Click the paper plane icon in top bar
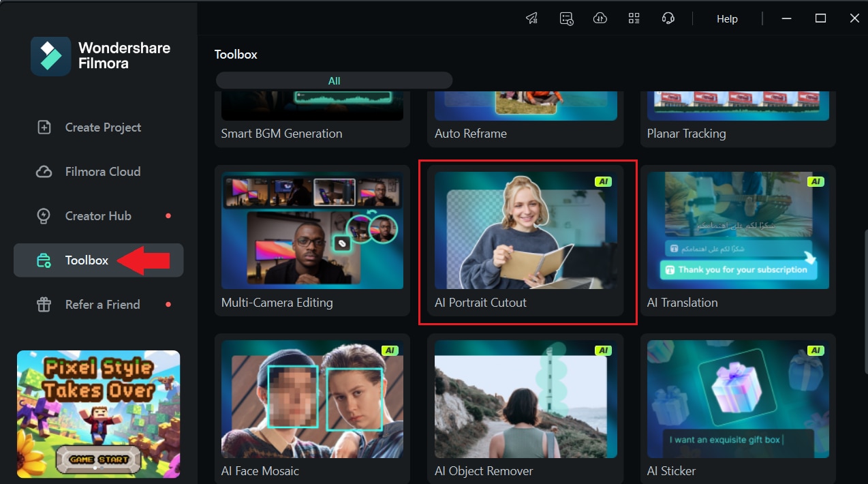868x484 pixels. [x=532, y=18]
